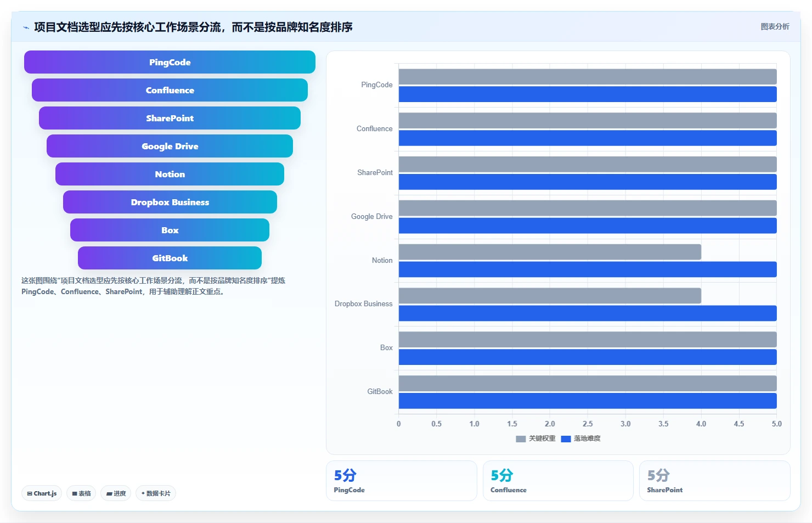Viewport: 812px width, 523px height.
Task: Click Box's blue chart bar
Action: click(x=588, y=357)
